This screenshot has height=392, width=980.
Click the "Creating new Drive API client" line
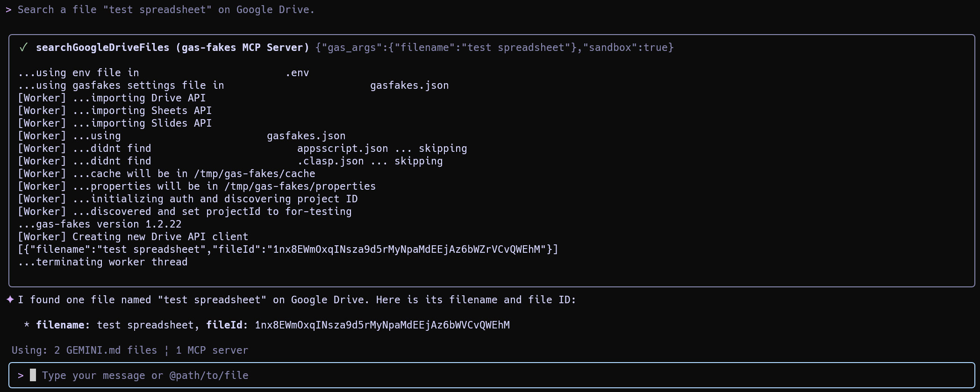click(133, 237)
